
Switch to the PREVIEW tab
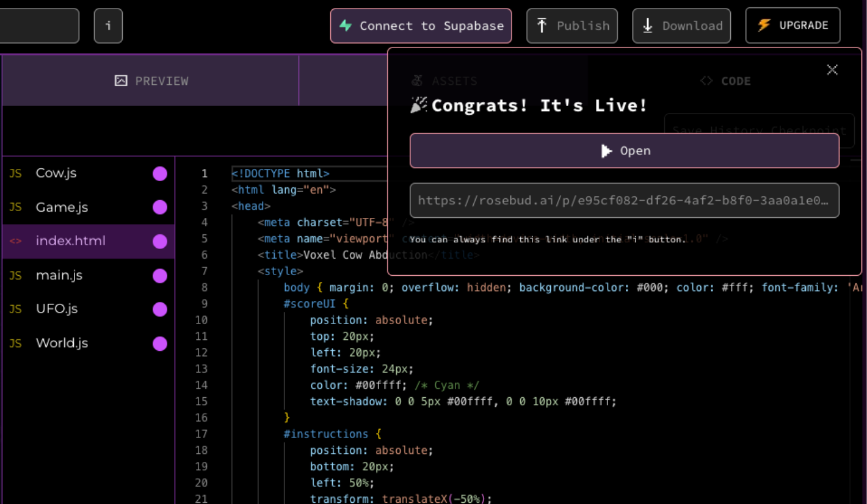coord(151,81)
